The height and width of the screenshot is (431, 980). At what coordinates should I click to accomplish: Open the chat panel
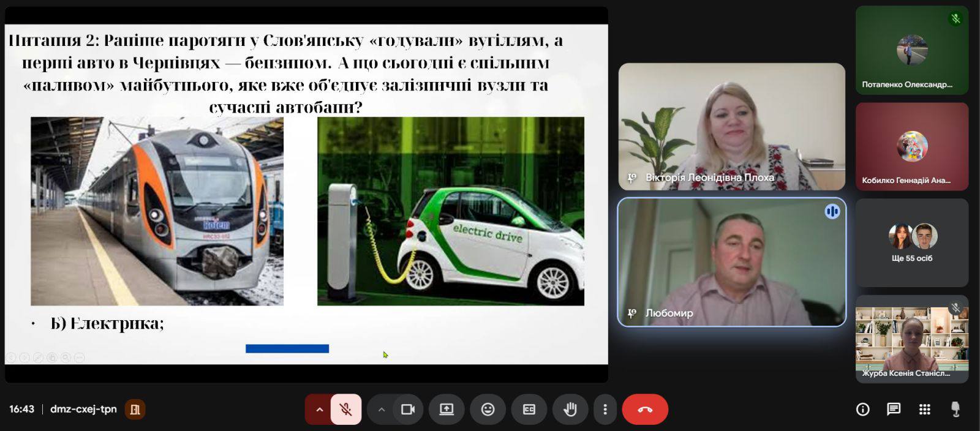[894, 410]
